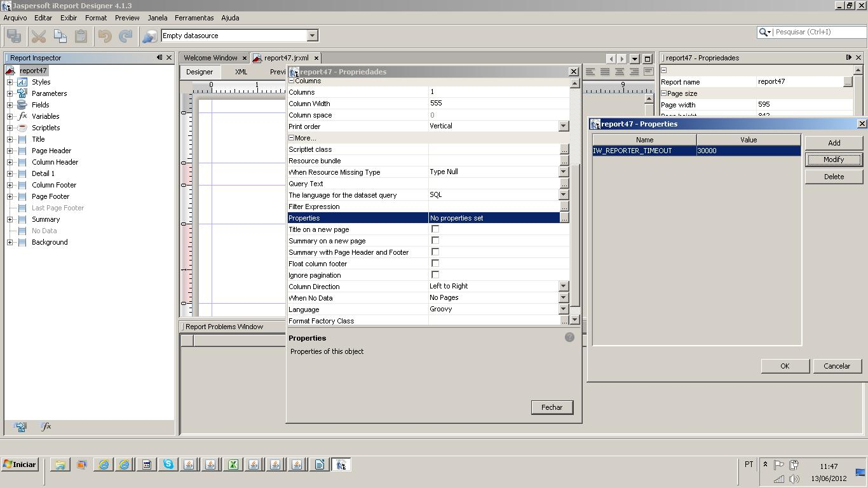Collapse the Page size section

point(663,93)
